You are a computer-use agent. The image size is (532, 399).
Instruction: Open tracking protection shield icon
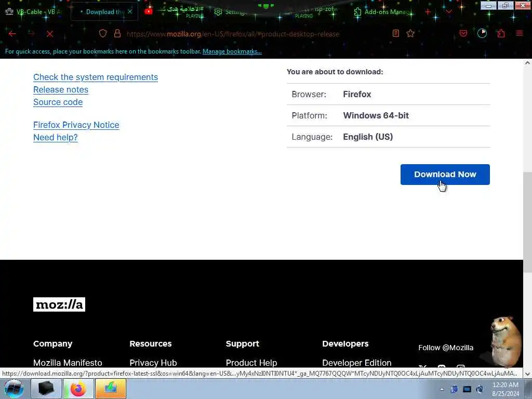pos(103,33)
